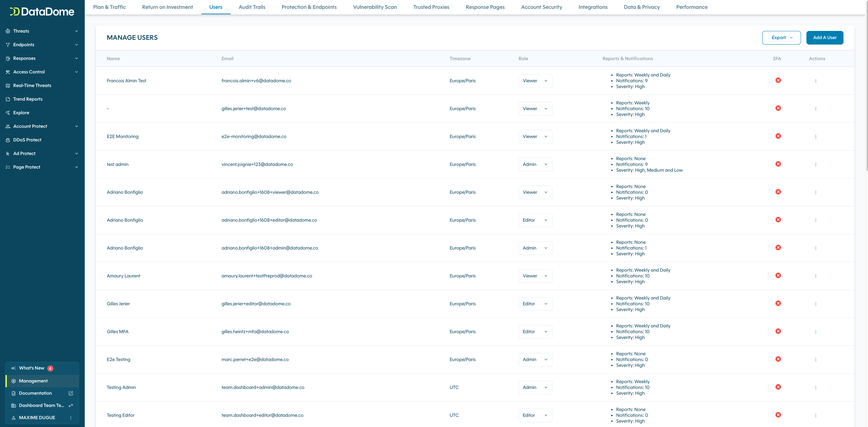Image resolution: width=868 pixels, height=427 pixels.
Task: Click 2FA status icon for Testing Editor
Action: 778,415
